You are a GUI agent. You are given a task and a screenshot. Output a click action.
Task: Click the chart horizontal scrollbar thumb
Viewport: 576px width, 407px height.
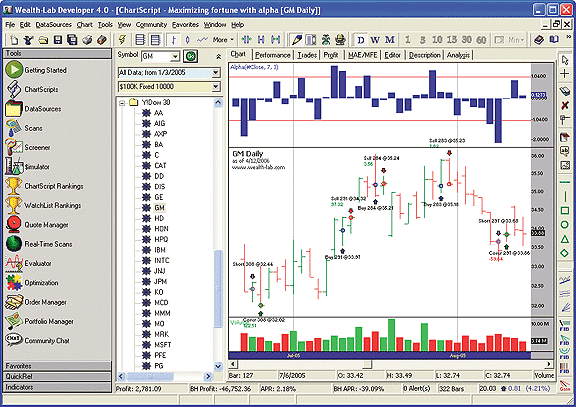click(x=367, y=364)
